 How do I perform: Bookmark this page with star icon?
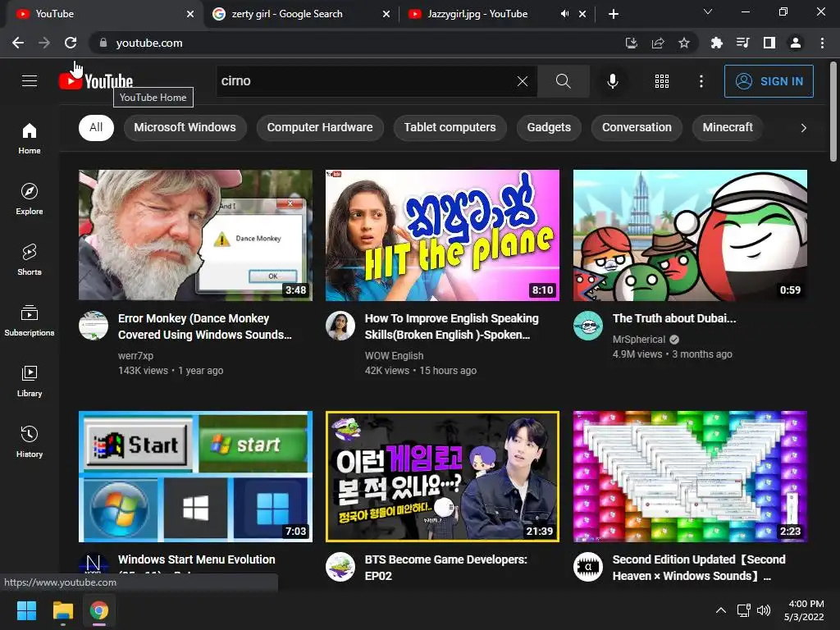coord(684,43)
